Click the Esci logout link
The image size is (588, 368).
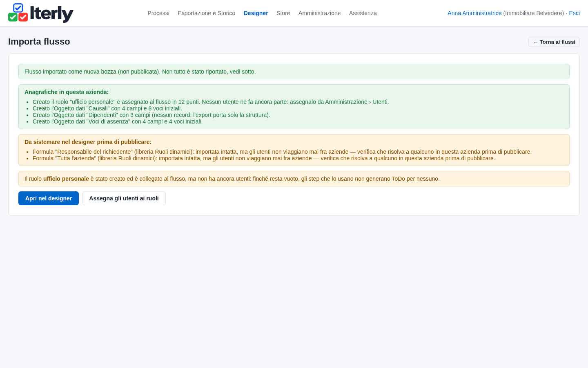point(575,13)
